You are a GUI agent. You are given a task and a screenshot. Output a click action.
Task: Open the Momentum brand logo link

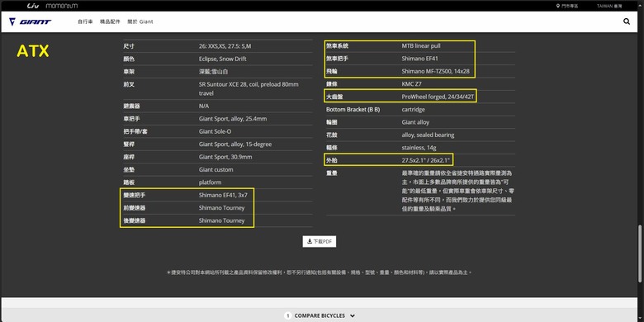(x=62, y=6)
